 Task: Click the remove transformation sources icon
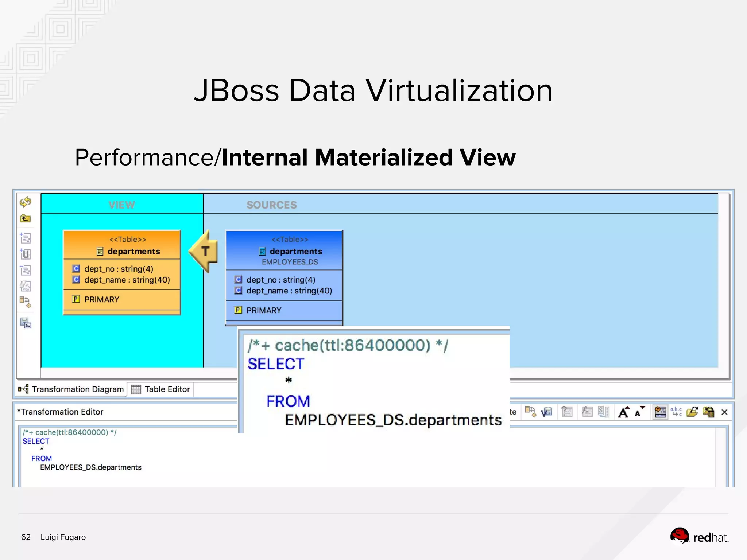[26, 270]
